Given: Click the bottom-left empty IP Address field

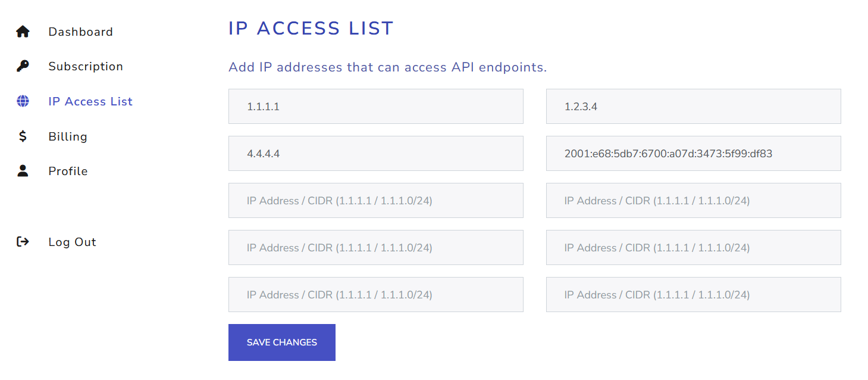Looking at the screenshot, I should point(376,295).
